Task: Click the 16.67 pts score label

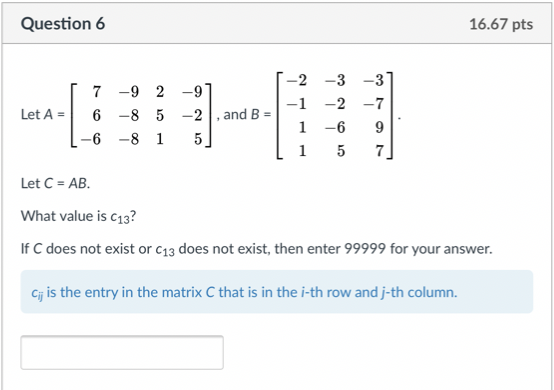Action: (501, 24)
